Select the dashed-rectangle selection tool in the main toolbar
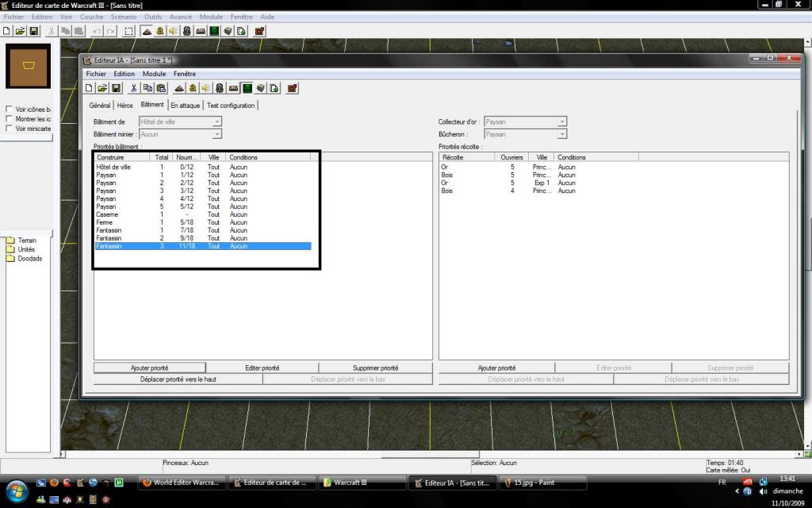 tap(129, 31)
